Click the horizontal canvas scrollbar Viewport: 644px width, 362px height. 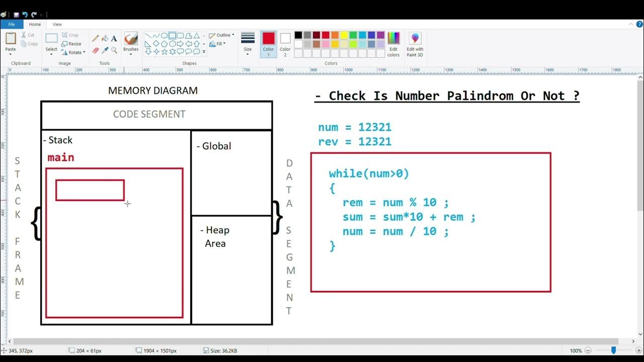(315, 341)
